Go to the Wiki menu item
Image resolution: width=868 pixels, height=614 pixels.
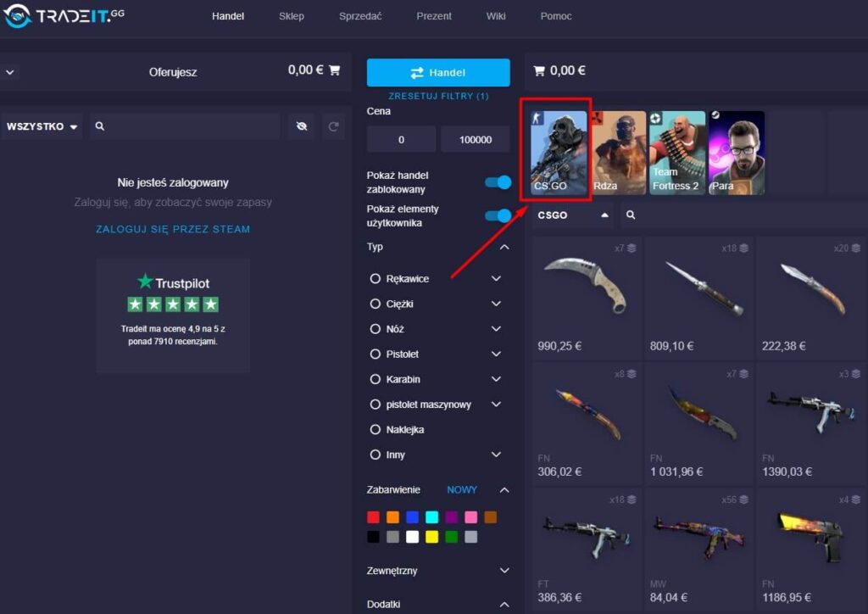click(496, 16)
